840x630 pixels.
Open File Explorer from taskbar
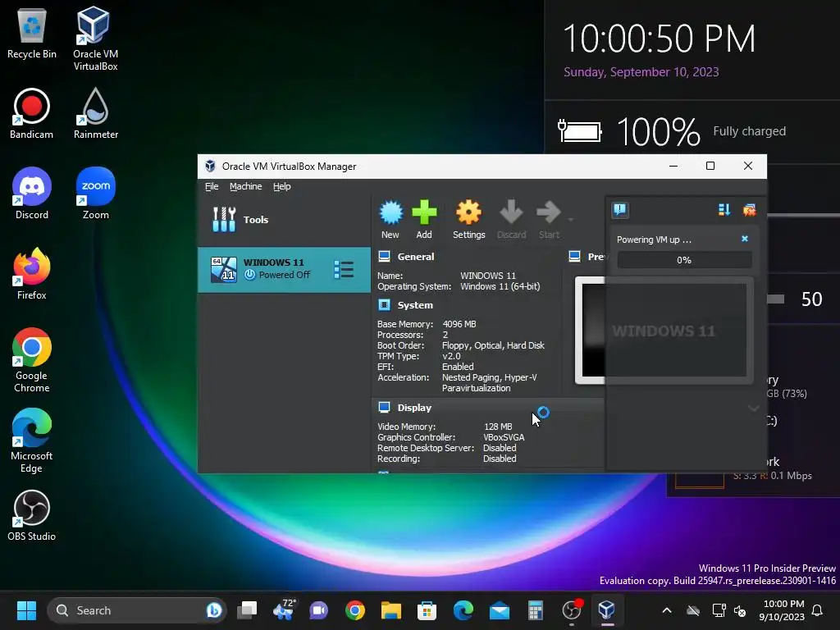(391, 610)
